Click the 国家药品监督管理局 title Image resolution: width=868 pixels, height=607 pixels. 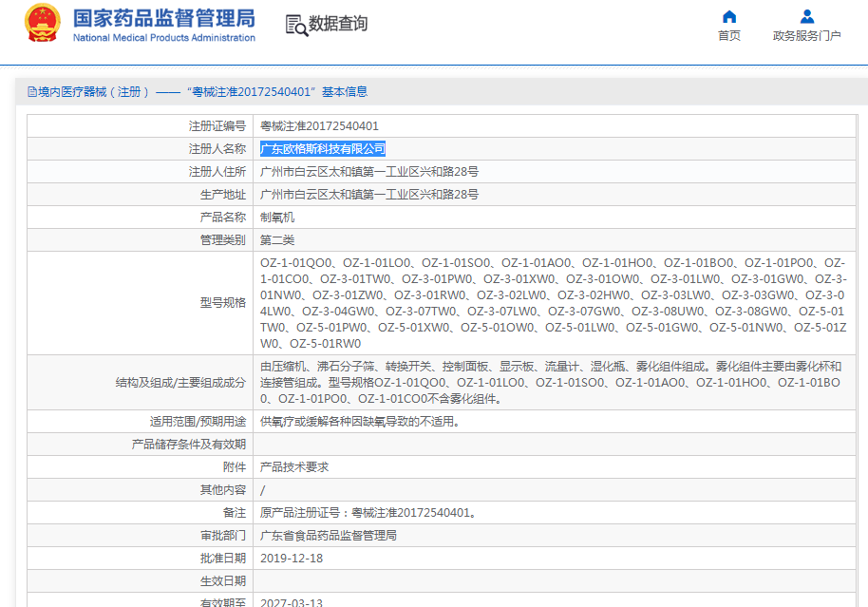[164, 18]
